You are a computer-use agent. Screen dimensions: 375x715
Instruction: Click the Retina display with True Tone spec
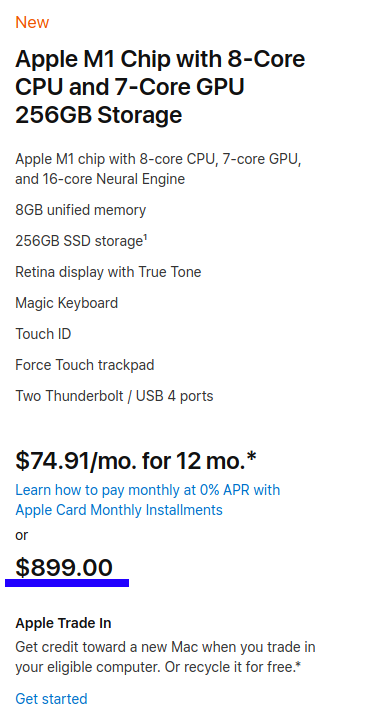point(108,272)
